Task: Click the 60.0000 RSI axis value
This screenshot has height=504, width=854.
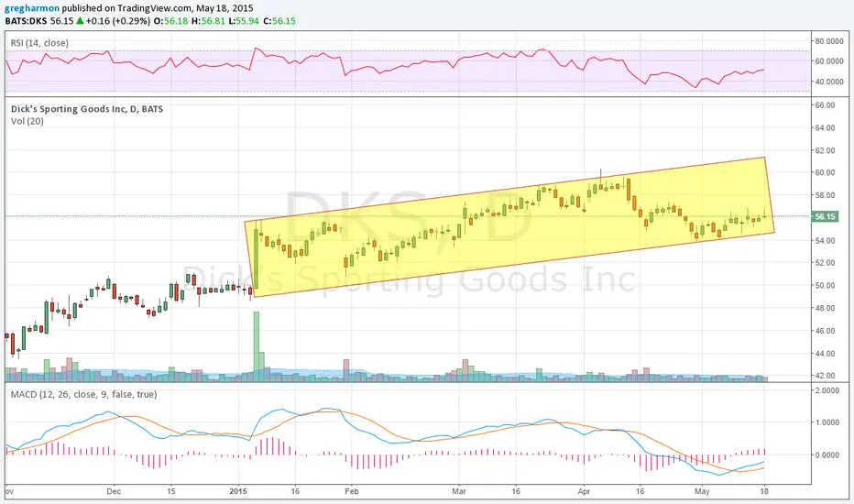Action: (829, 61)
